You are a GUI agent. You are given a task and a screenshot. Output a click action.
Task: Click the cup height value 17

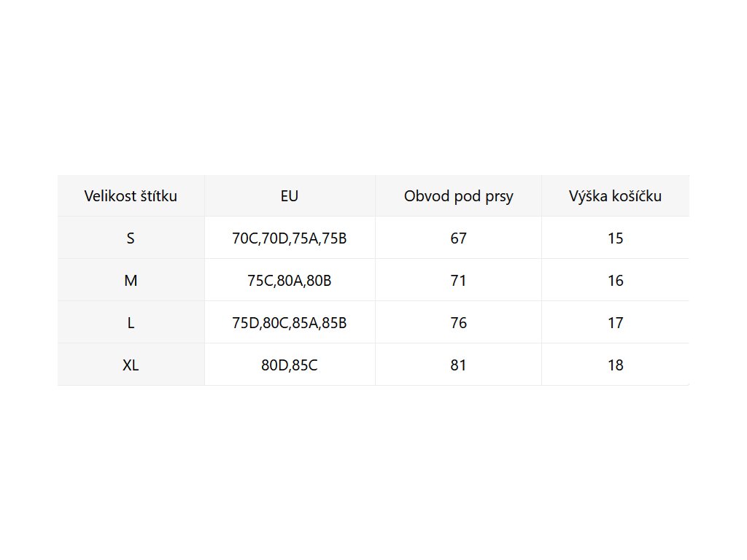(x=615, y=323)
